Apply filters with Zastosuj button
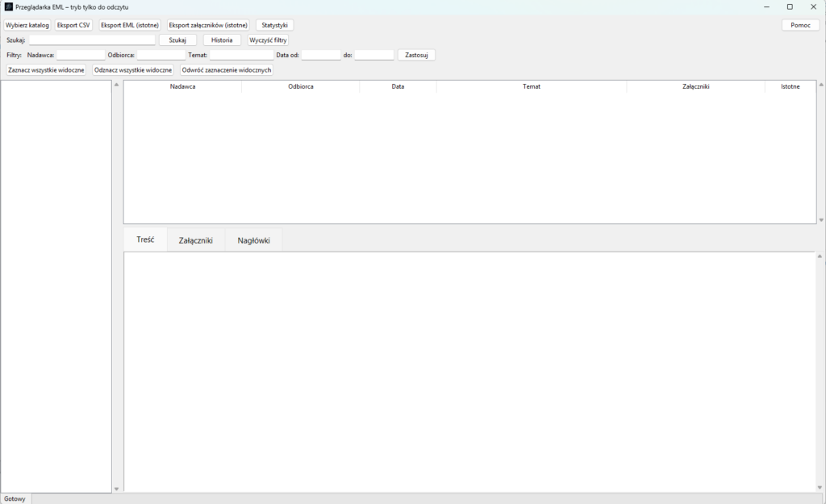Image resolution: width=826 pixels, height=504 pixels. click(416, 55)
